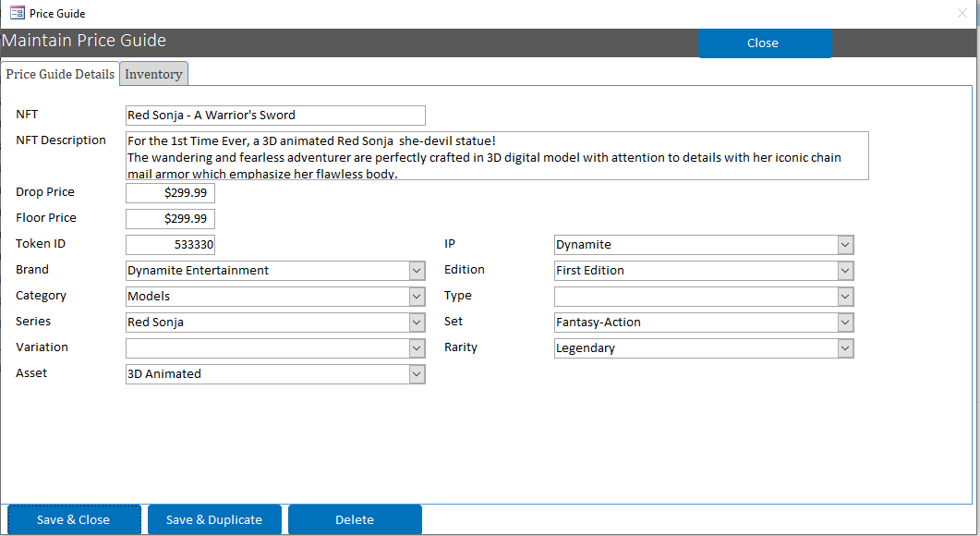Click the blue Close button

click(x=765, y=43)
